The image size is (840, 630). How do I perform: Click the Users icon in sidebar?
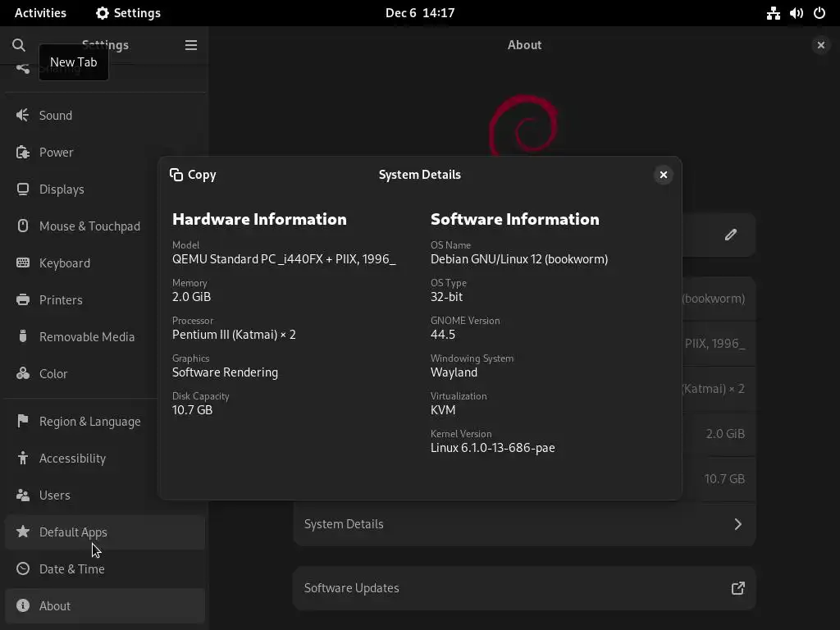pyautogui.click(x=22, y=495)
